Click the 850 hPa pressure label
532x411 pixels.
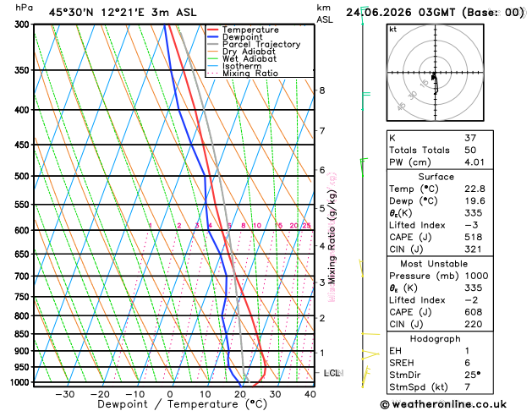24,334
